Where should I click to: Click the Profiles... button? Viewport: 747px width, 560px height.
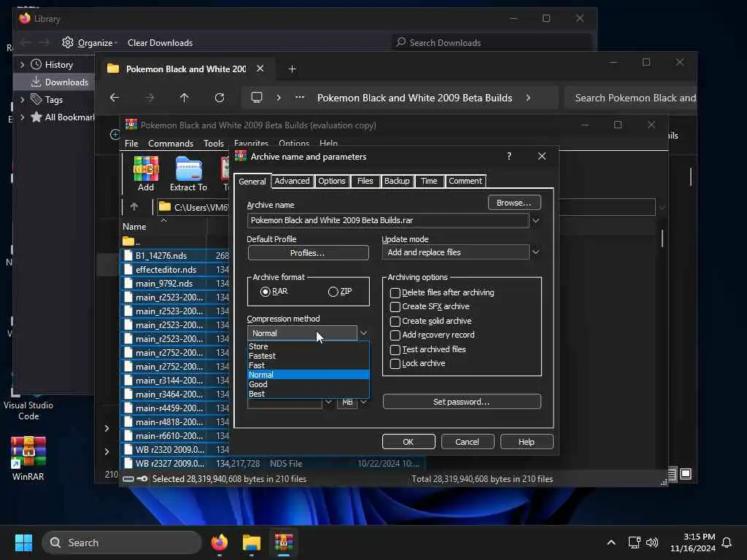point(308,253)
